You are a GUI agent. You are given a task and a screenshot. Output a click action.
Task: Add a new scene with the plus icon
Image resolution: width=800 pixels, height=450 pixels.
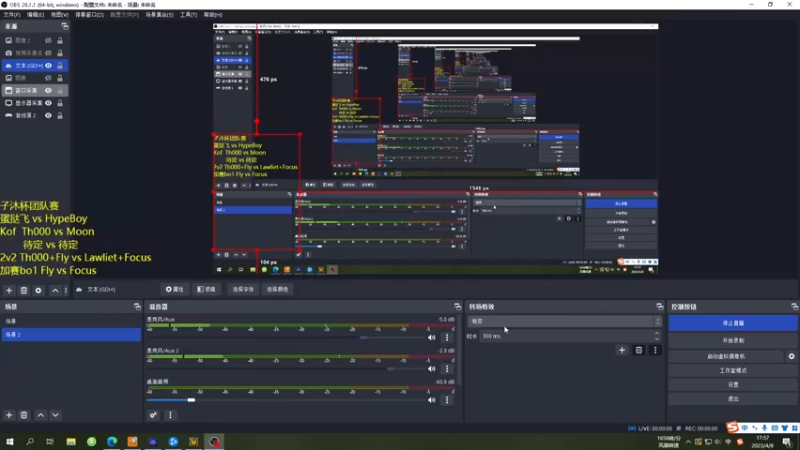point(9,415)
